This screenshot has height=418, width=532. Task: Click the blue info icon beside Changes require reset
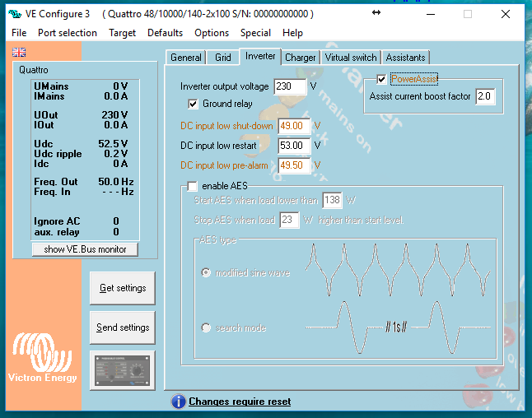tap(179, 402)
